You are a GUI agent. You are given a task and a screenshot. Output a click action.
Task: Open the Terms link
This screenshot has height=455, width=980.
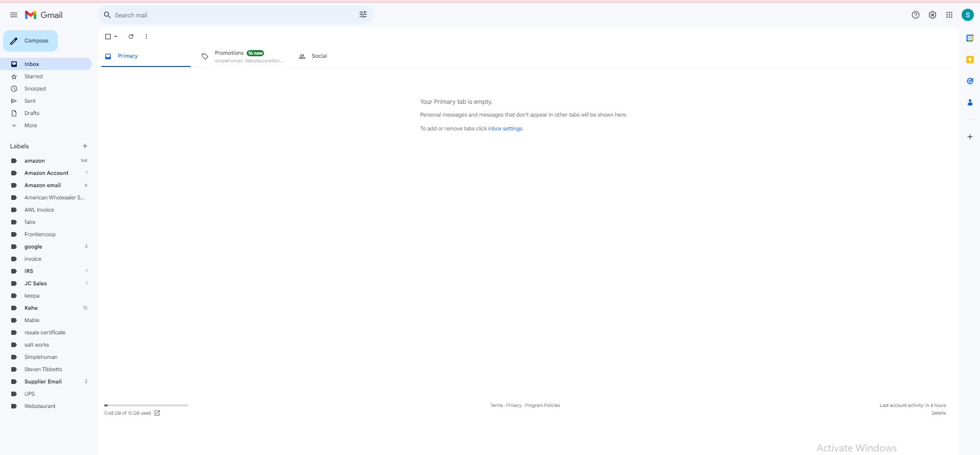(x=496, y=405)
